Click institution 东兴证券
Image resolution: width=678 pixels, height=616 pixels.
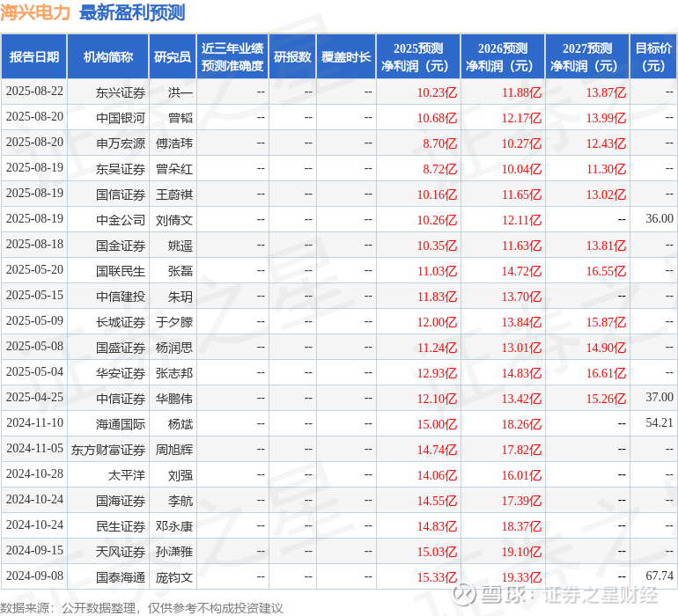121,92
